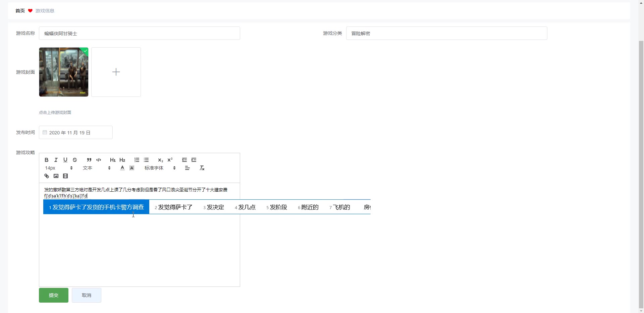
Task: Insert a video into the editor
Action: pyautogui.click(x=65, y=176)
